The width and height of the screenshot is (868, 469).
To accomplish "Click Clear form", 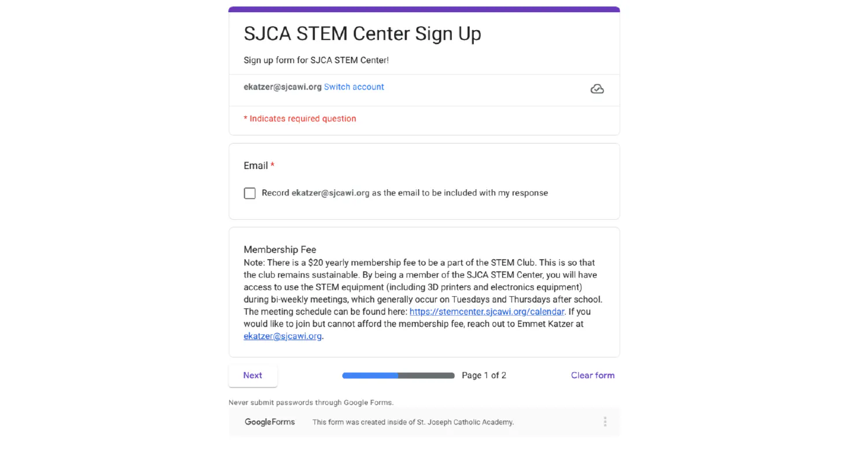I will coord(593,375).
